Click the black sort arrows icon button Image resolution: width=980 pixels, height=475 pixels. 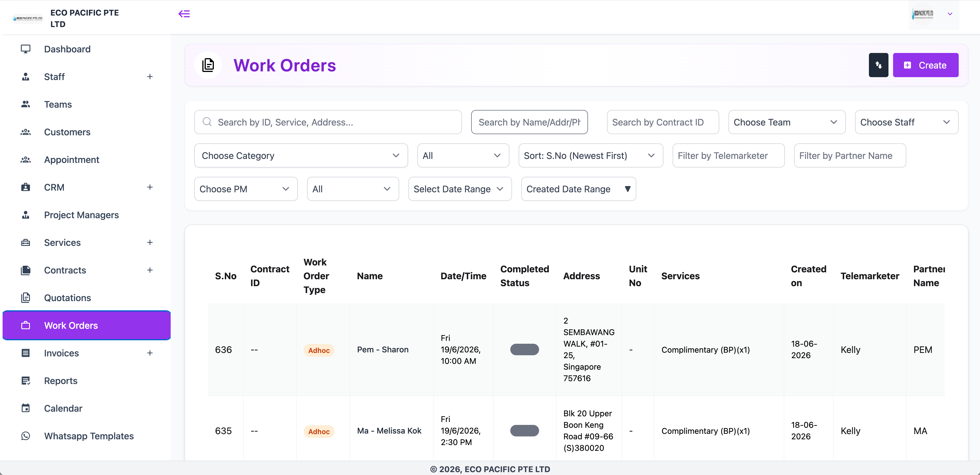point(878,65)
